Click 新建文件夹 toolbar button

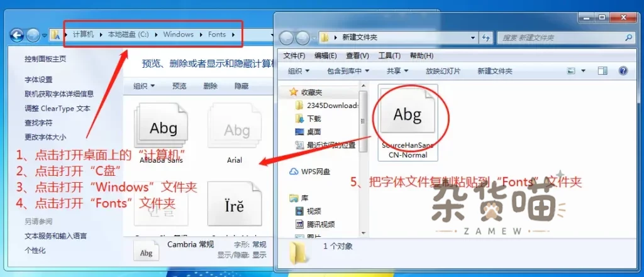coord(495,71)
